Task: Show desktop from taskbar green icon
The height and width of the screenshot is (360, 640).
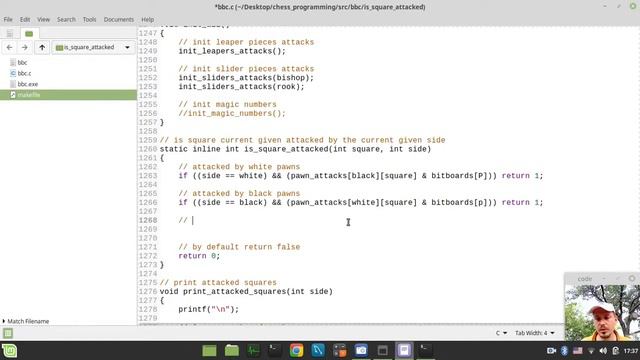Action: point(209,351)
